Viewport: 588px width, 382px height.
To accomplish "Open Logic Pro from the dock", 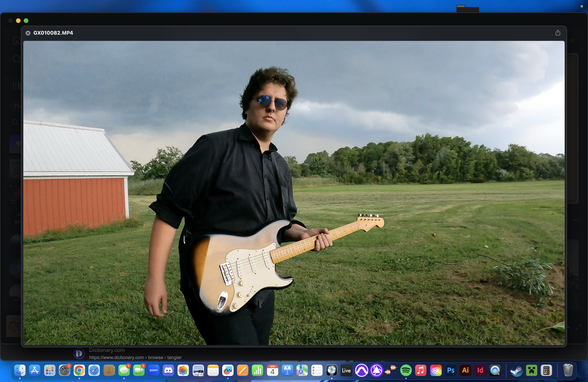I will click(331, 370).
